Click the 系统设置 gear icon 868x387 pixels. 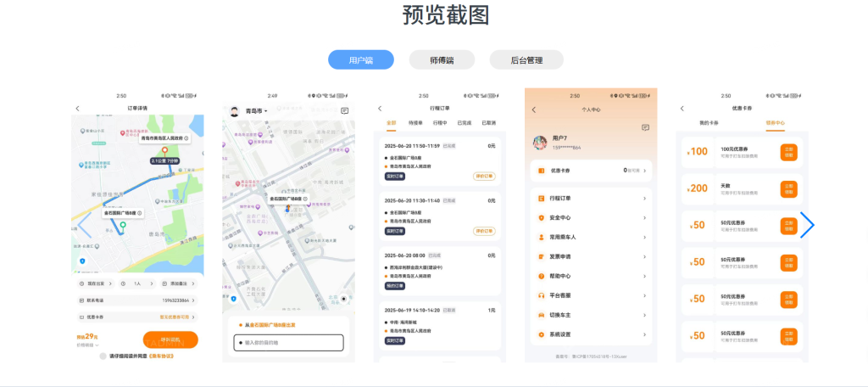541,334
